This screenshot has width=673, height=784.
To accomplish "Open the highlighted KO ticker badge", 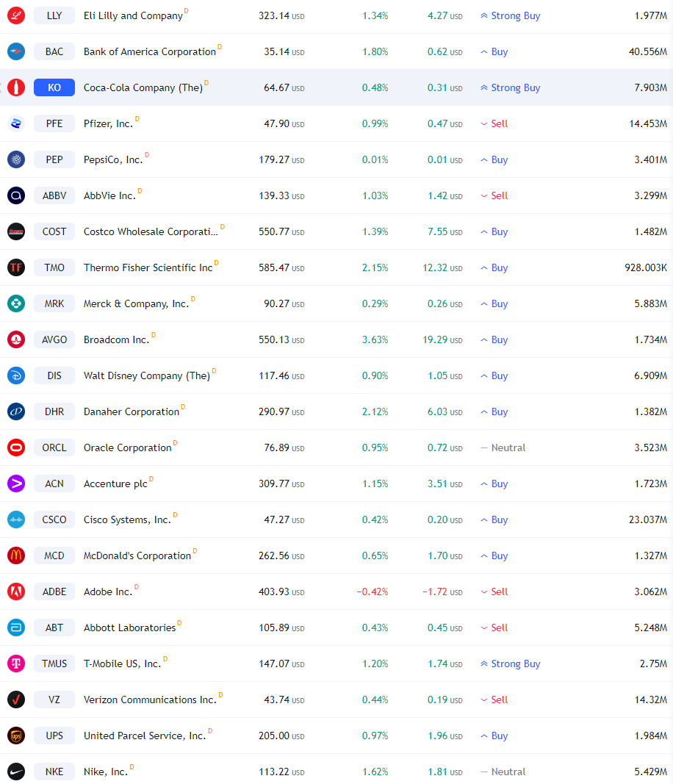I will click(54, 87).
